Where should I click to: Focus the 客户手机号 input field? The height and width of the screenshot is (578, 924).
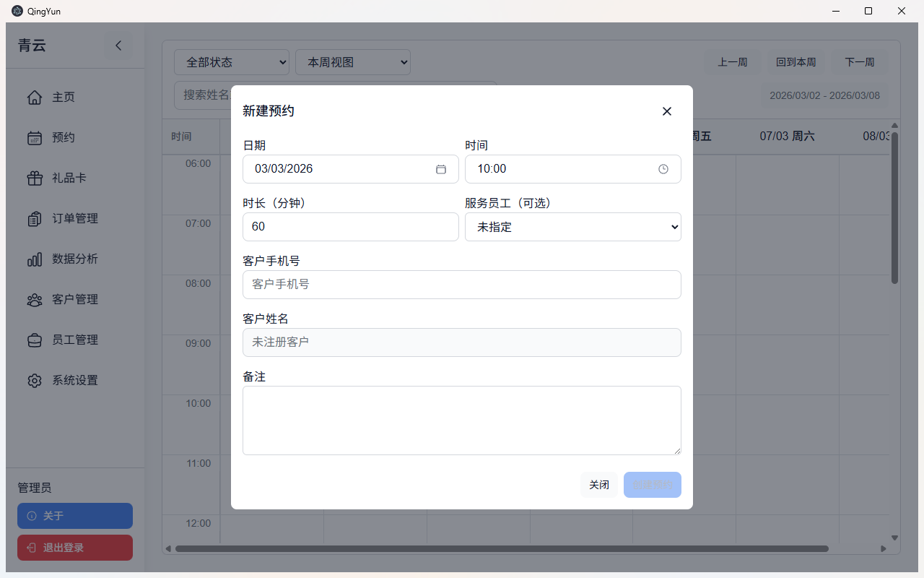click(462, 285)
